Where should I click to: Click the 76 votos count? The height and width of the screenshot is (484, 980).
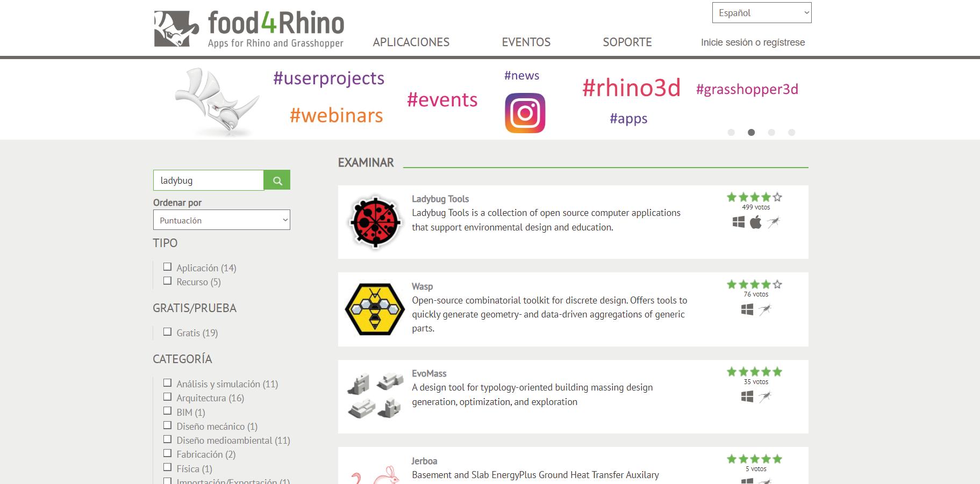point(756,294)
